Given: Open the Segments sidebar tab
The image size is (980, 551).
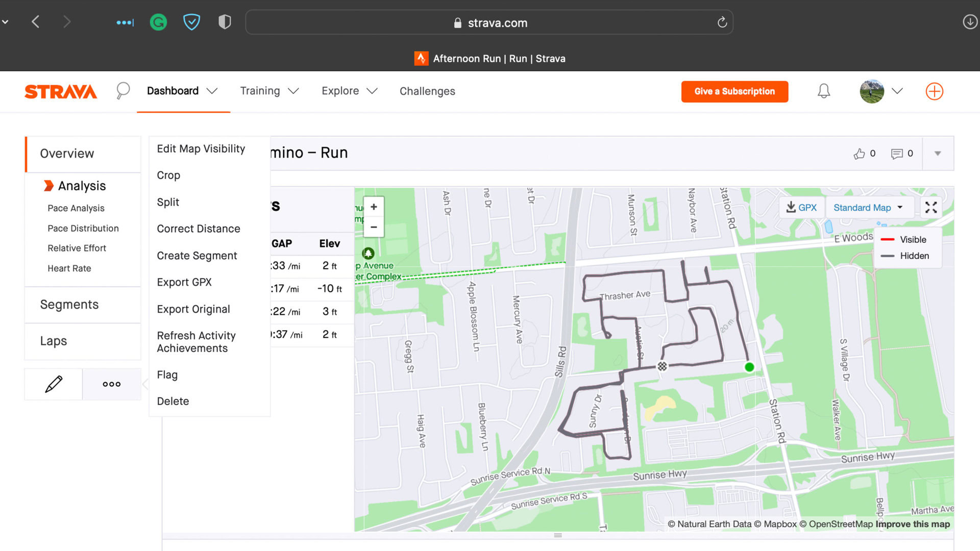Looking at the screenshot, I should coord(69,305).
